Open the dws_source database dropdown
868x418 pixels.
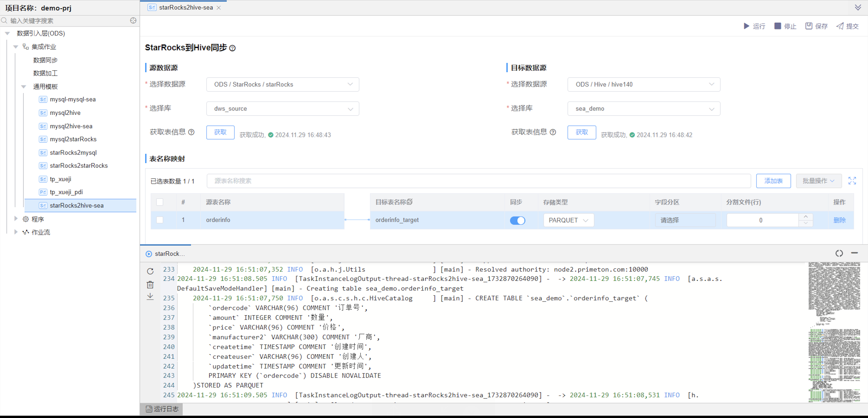click(282, 109)
